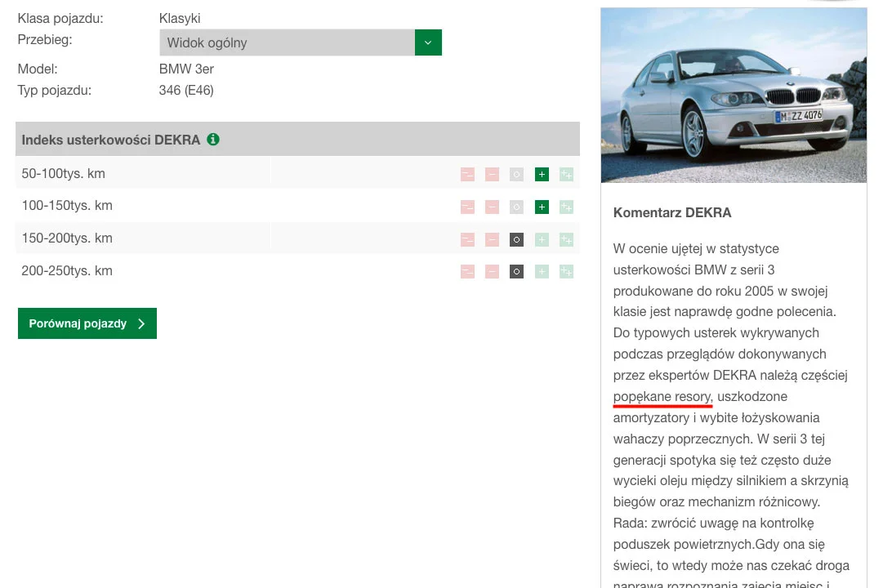
Task: Click the Model: label
Action: pos(38,69)
